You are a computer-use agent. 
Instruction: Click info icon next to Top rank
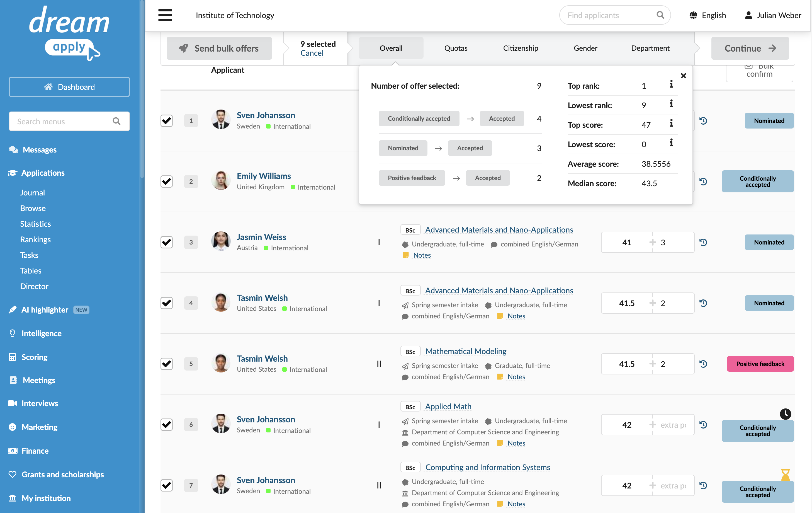pyautogui.click(x=671, y=84)
